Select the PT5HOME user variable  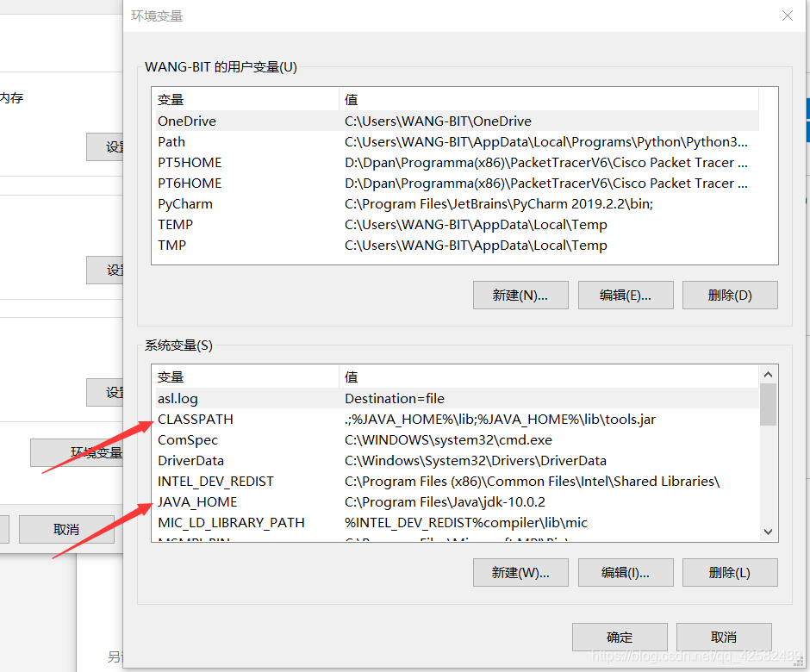point(458,162)
